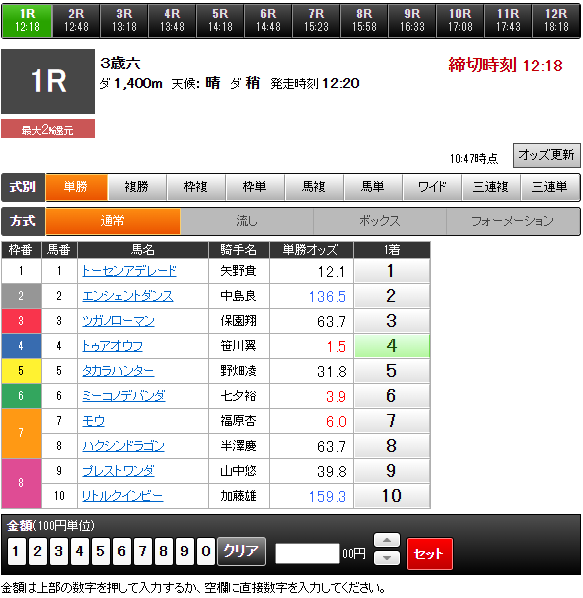Open horse リトルクインビー details link
Viewport: 583px width, 598px height.
point(122,496)
